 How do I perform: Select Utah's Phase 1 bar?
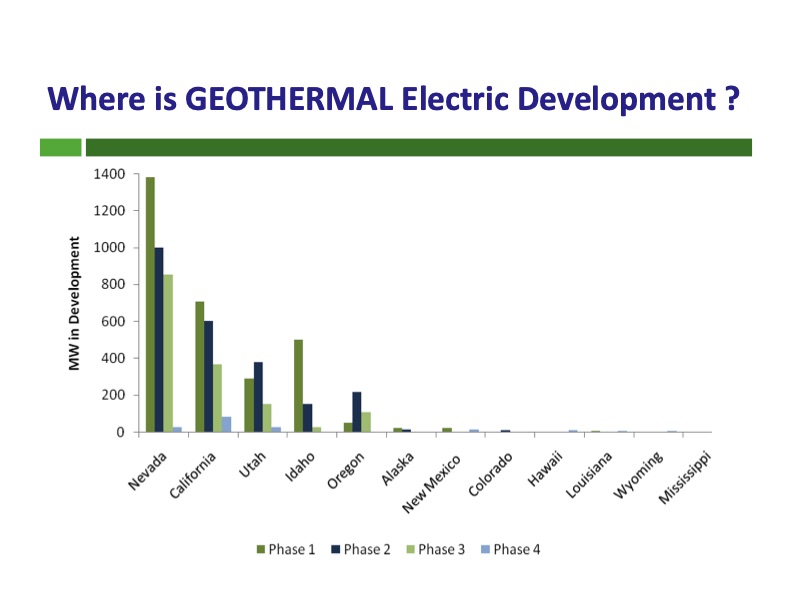249,405
